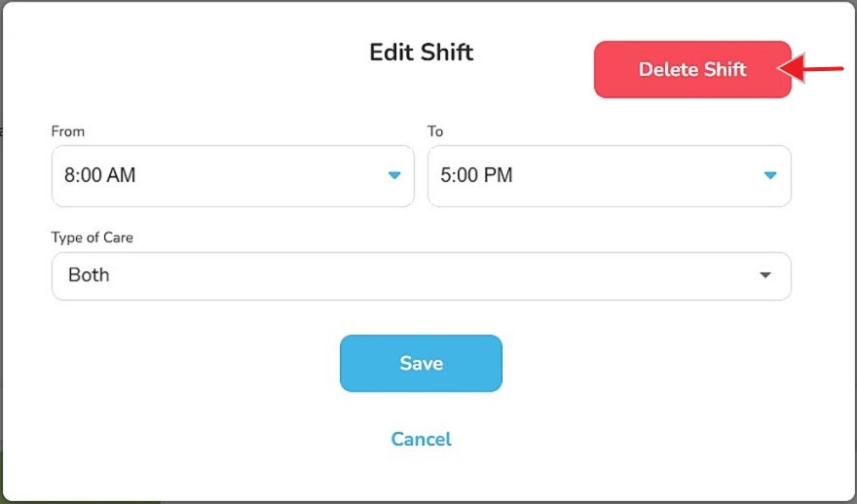Click the Type of Care label
Screen dimensions: 857x504
tap(92, 236)
